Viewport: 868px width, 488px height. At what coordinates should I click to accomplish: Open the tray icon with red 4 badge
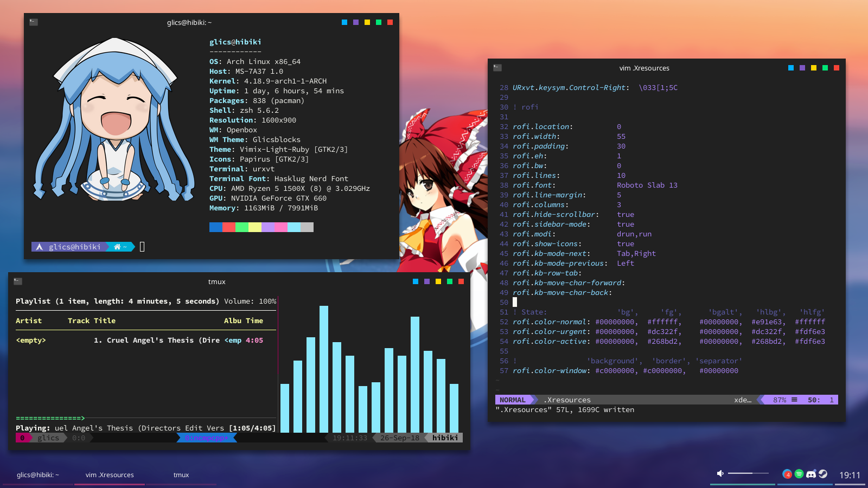click(x=787, y=474)
